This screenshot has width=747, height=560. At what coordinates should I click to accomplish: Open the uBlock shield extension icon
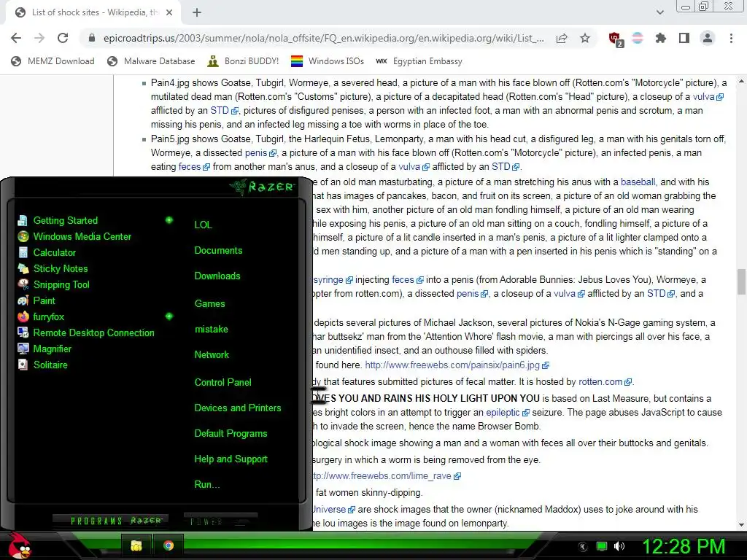(616, 39)
